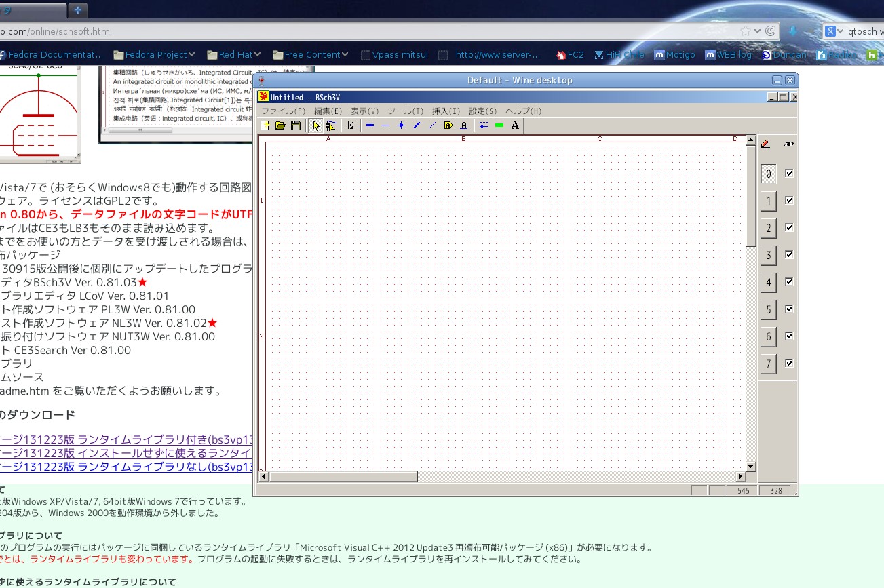The width and height of the screenshot is (884, 588).
Task: Click the pencil icon above the layer list
Action: (765, 143)
